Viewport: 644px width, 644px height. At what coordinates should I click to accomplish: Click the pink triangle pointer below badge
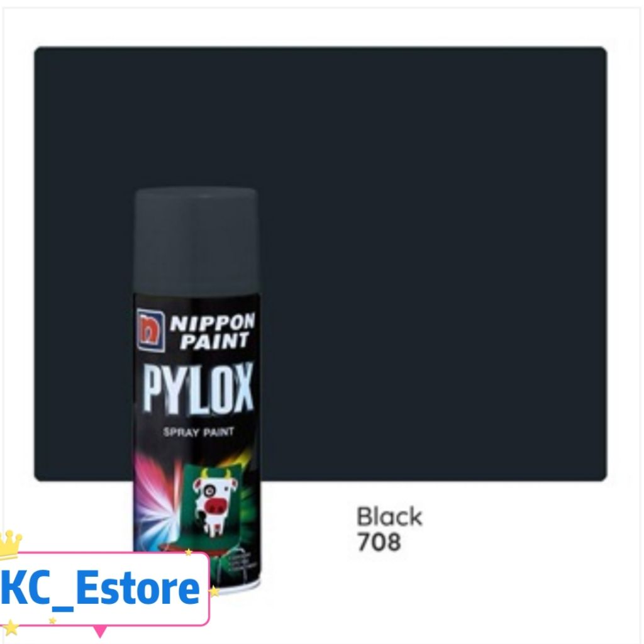point(100,631)
